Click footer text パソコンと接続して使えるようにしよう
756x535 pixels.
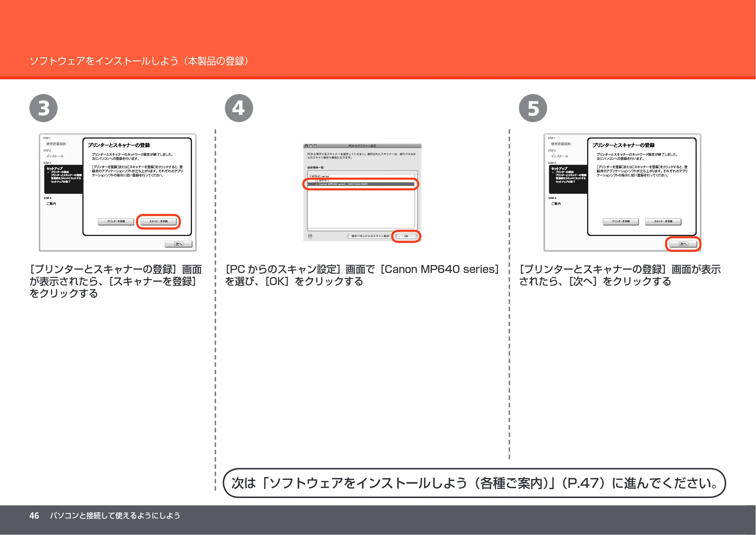(x=115, y=516)
